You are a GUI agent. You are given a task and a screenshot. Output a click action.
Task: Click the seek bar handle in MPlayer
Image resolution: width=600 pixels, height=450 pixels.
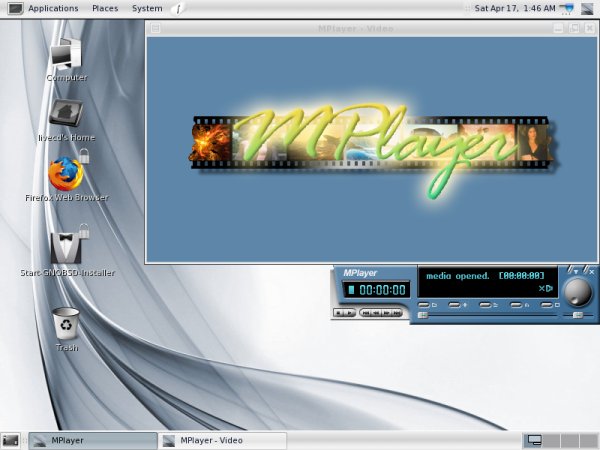[423, 315]
